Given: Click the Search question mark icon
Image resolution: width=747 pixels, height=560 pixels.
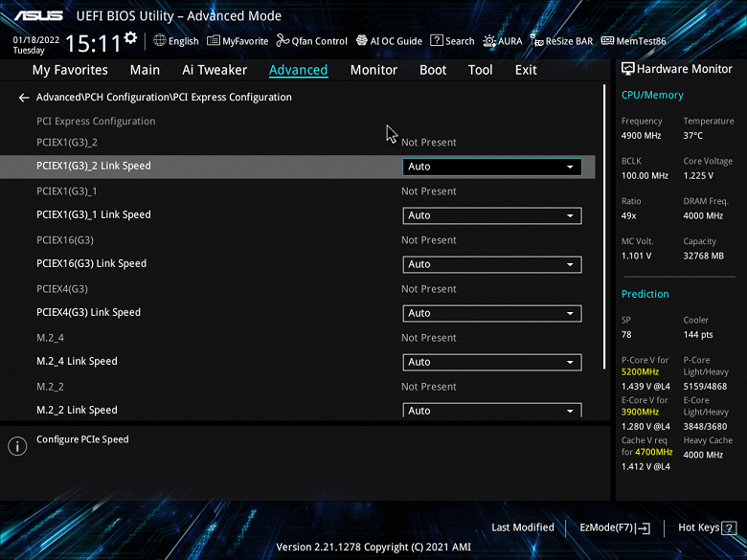Looking at the screenshot, I should click(x=437, y=40).
